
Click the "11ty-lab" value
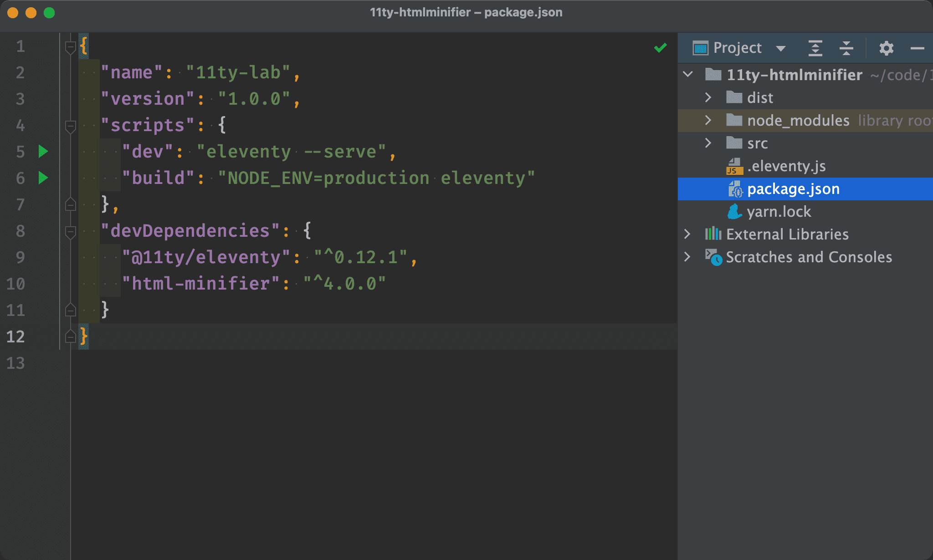[x=238, y=72]
